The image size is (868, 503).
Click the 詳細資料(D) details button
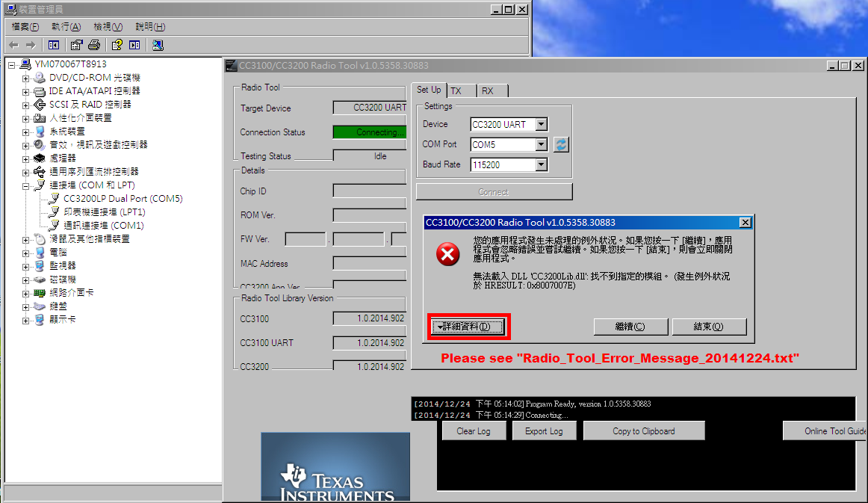468,327
